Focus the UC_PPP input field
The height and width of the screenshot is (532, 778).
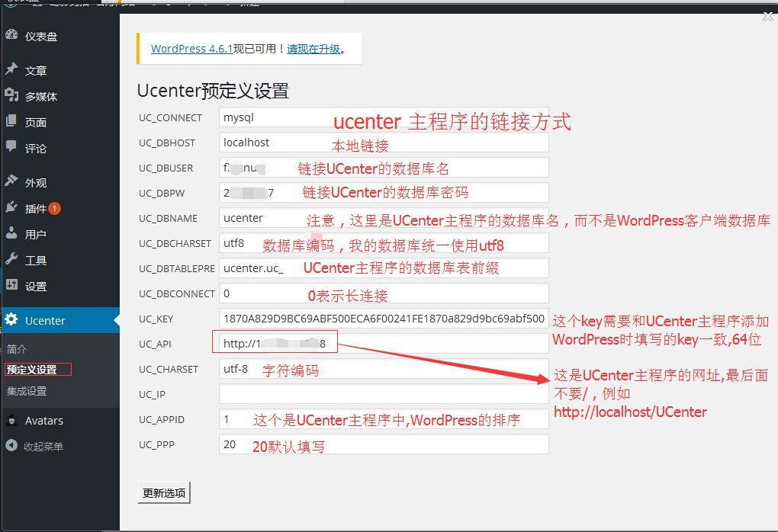pyautogui.click(x=384, y=444)
